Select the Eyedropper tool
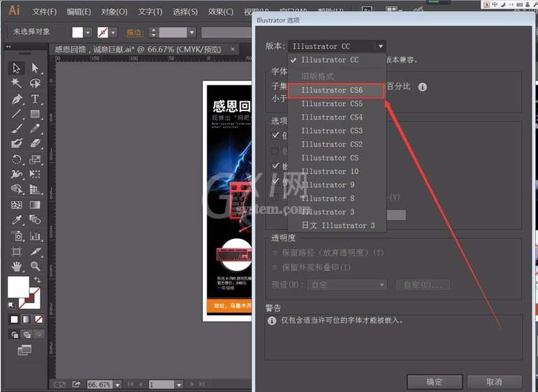Viewport: 538px width, 392px height. [x=16, y=219]
